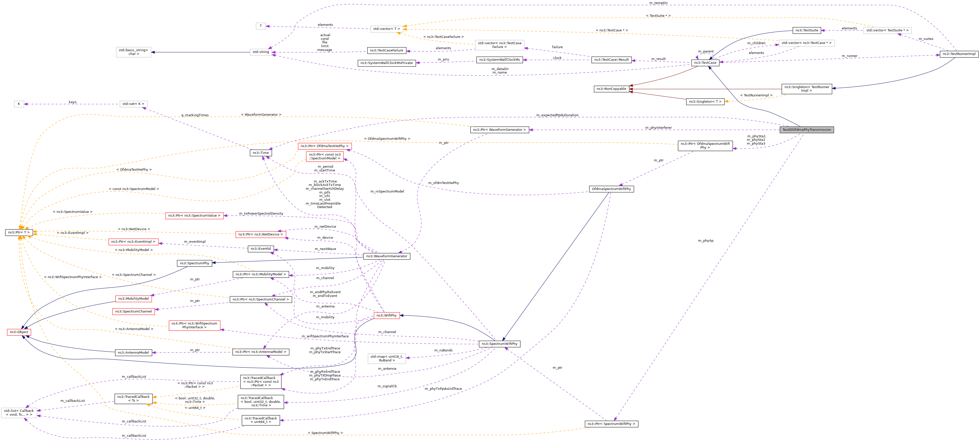Open the ns3::TestCaseFailure node
Screen dimensions: 980x441
[x=387, y=50]
